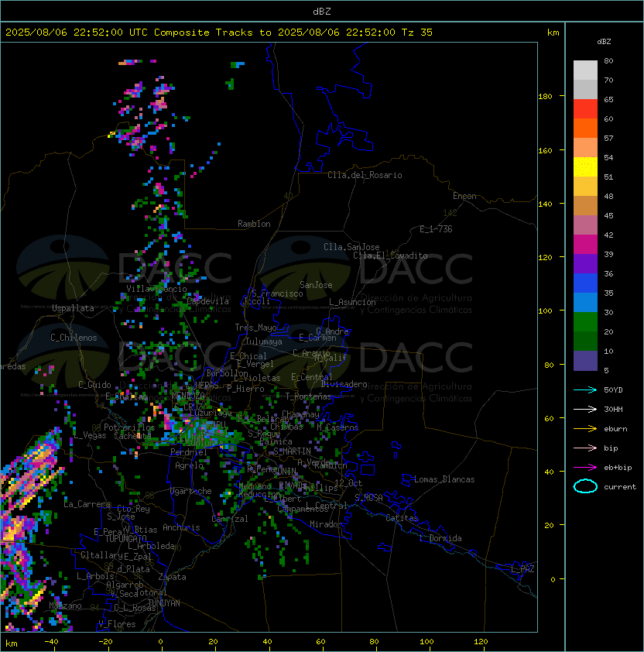Click the 'L_PAZ' map label
Viewport: 644px width, 652px height.
(x=522, y=569)
